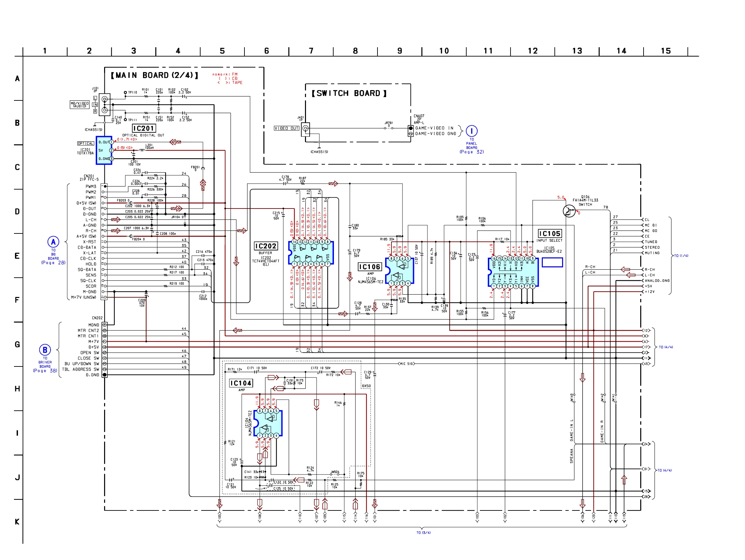The height and width of the screenshot is (560, 745).
Task: Click the MIC SIG signal label
Action: click(406, 364)
